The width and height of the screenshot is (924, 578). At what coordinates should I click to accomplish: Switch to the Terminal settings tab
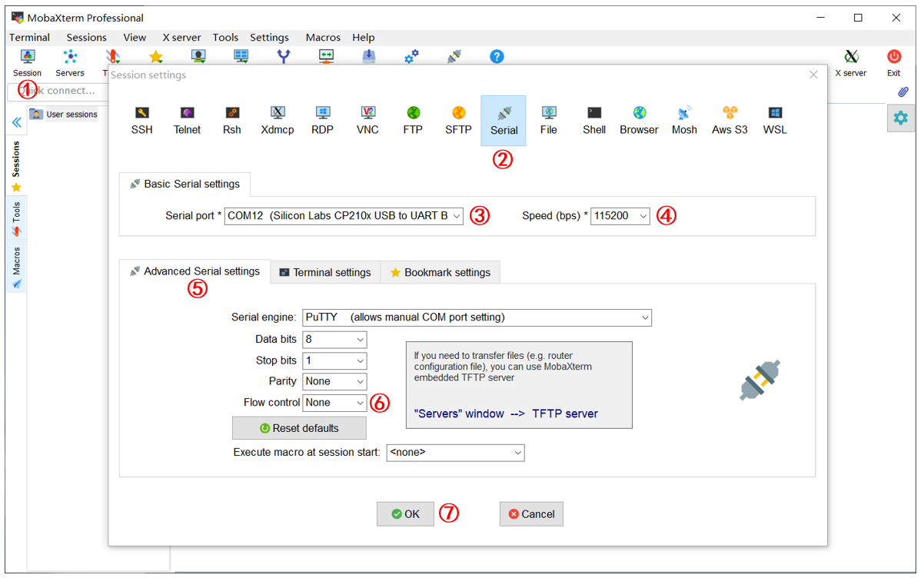point(325,272)
